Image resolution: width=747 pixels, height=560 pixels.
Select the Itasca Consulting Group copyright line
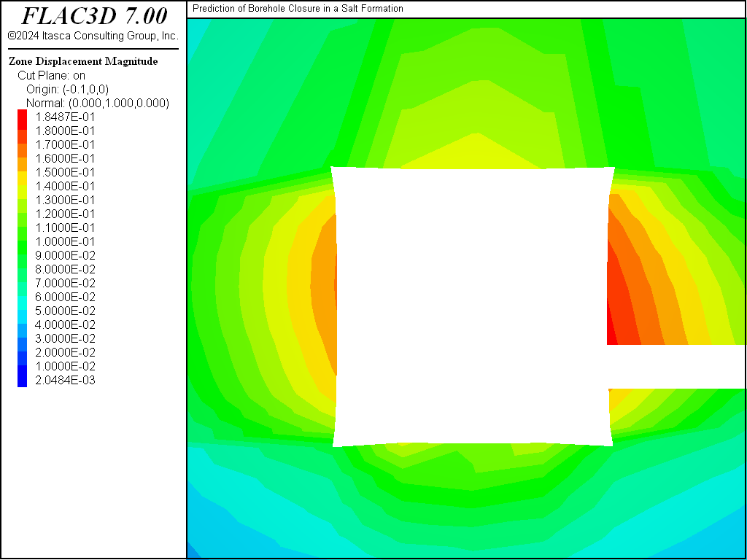93,36
